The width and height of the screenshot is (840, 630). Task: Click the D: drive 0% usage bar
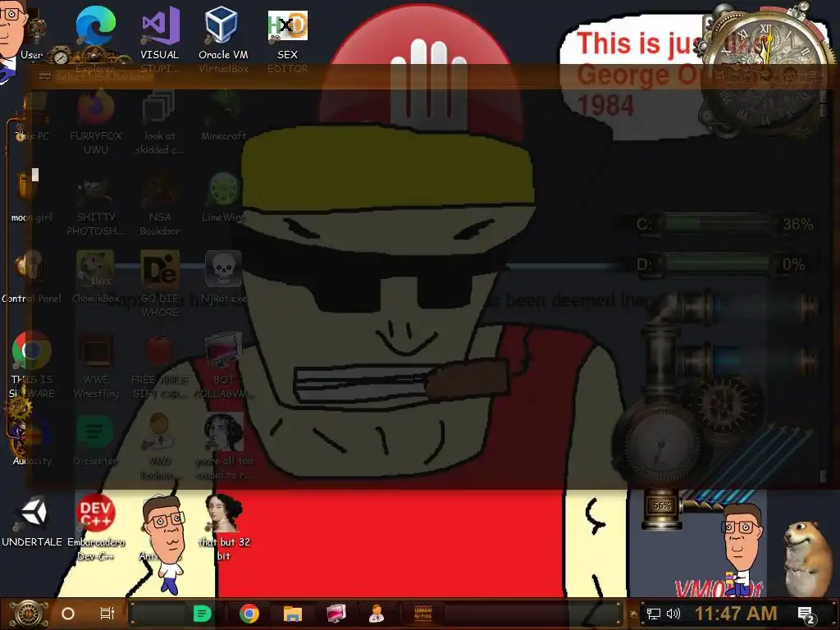718,264
